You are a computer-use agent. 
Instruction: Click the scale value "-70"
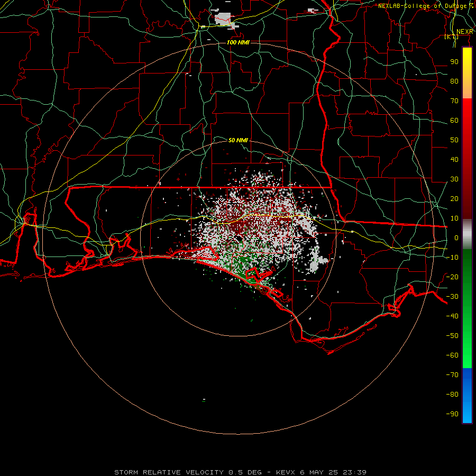click(452, 375)
